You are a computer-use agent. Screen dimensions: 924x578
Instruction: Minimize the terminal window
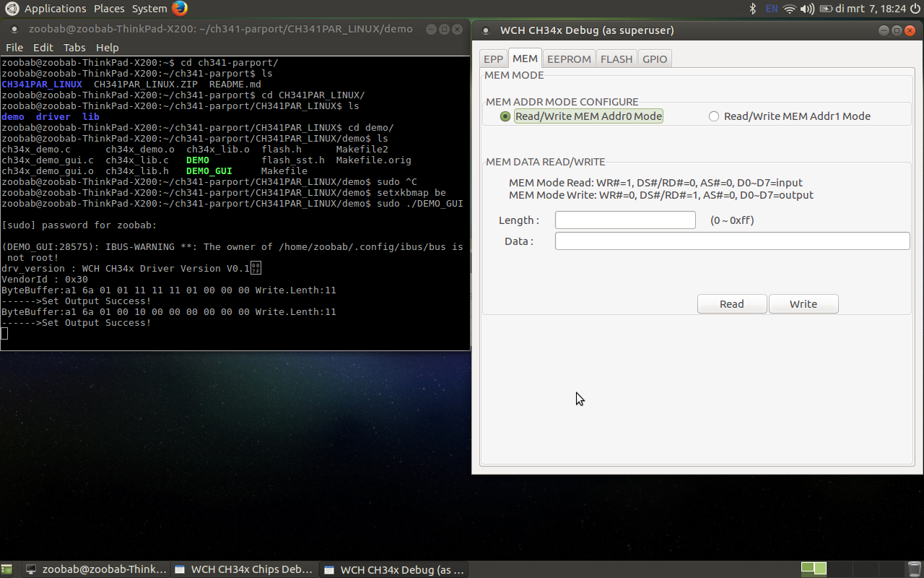[x=431, y=30]
